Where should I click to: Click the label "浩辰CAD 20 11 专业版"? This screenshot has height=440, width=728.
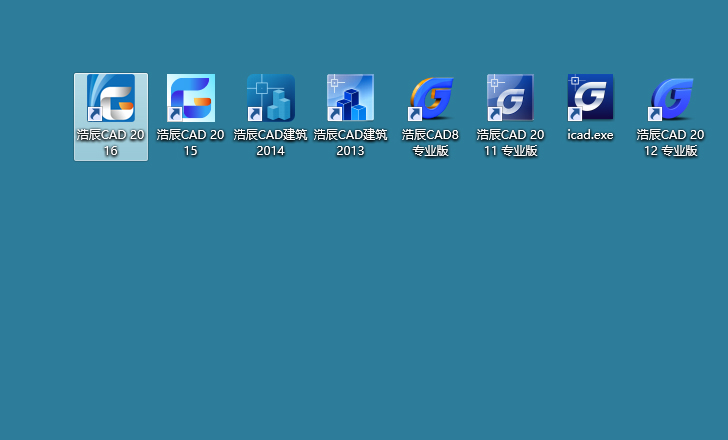[510, 142]
